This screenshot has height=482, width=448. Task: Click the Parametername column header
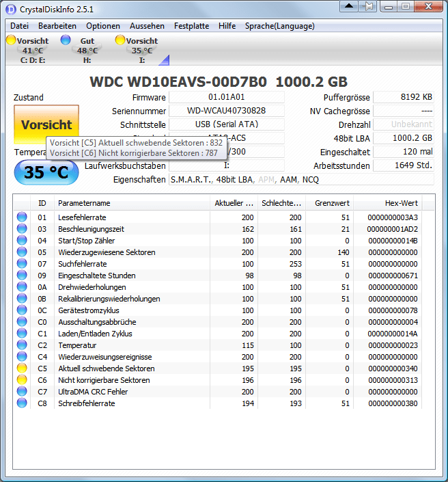(132, 203)
